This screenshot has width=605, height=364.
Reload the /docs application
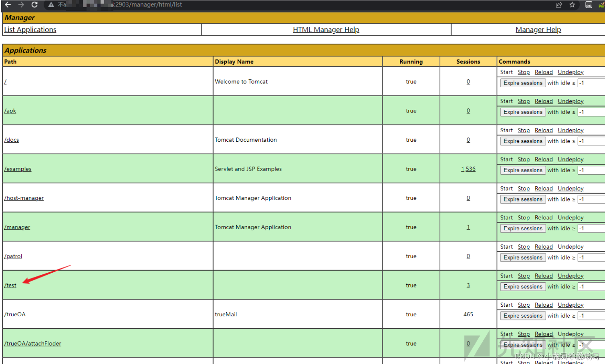click(544, 131)
